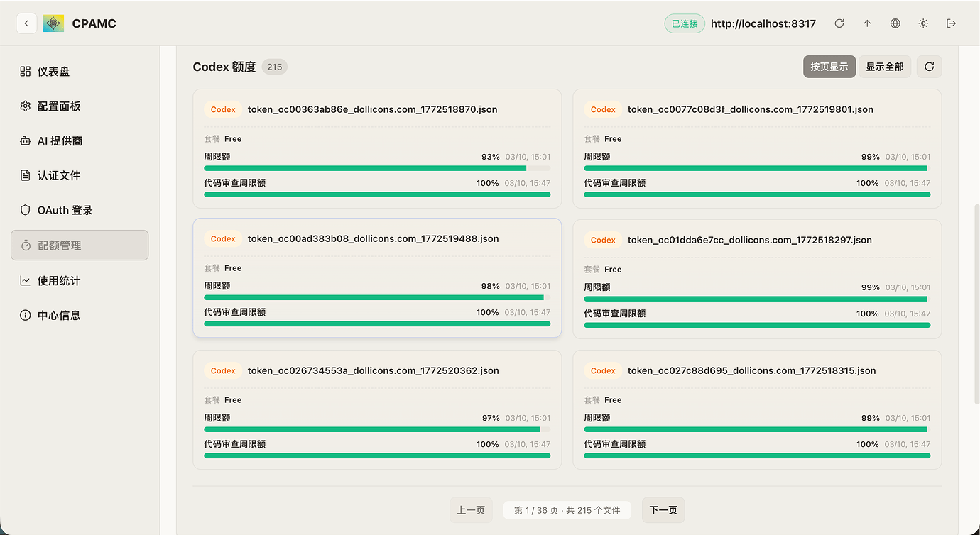Click the Codex 额度 section heading
Viewport: 980px width, 535px height.
[x=224, y=67]
